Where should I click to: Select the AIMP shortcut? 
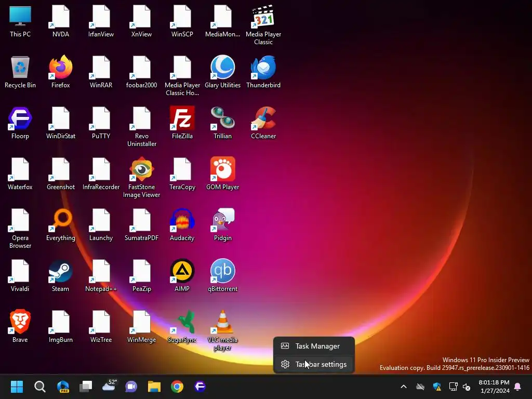click(182, 275)
